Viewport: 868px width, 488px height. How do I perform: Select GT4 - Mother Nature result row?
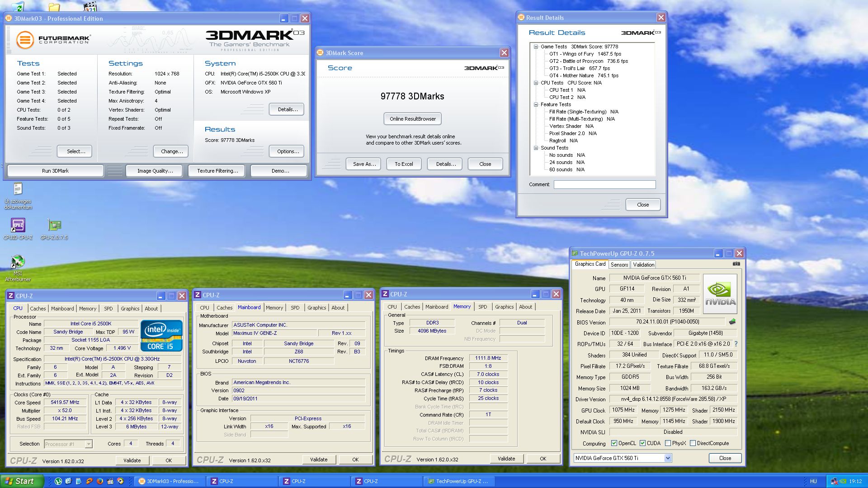584,75
